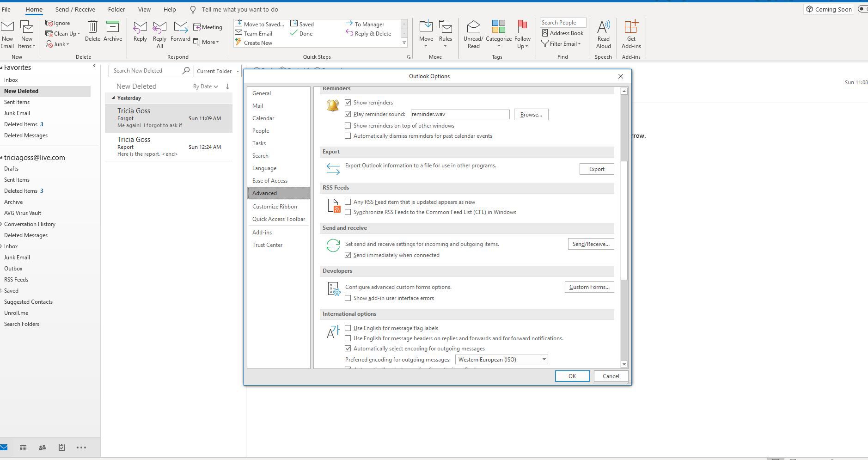Switch to Send / Receive tab
This screenshot has width=868, height=460.
point(75,9)
